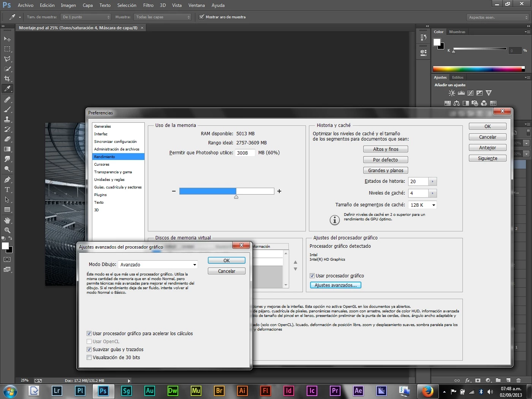
Task: Add a Curves adjustment
Action: coord(470,93)
